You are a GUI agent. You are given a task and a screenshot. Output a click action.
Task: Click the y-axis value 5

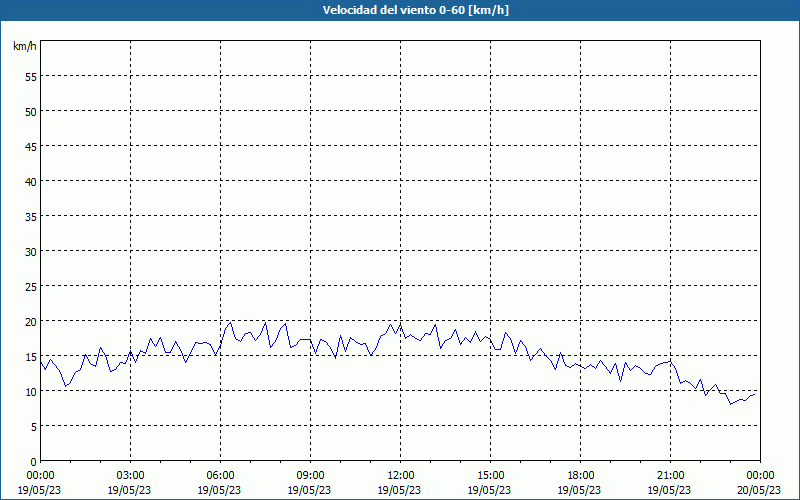33,427
